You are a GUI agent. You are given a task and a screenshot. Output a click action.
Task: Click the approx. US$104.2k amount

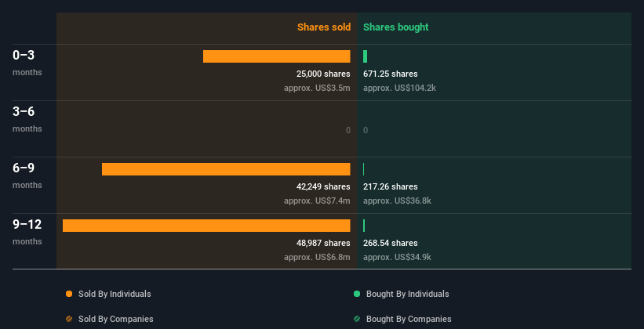click(399, 88)
